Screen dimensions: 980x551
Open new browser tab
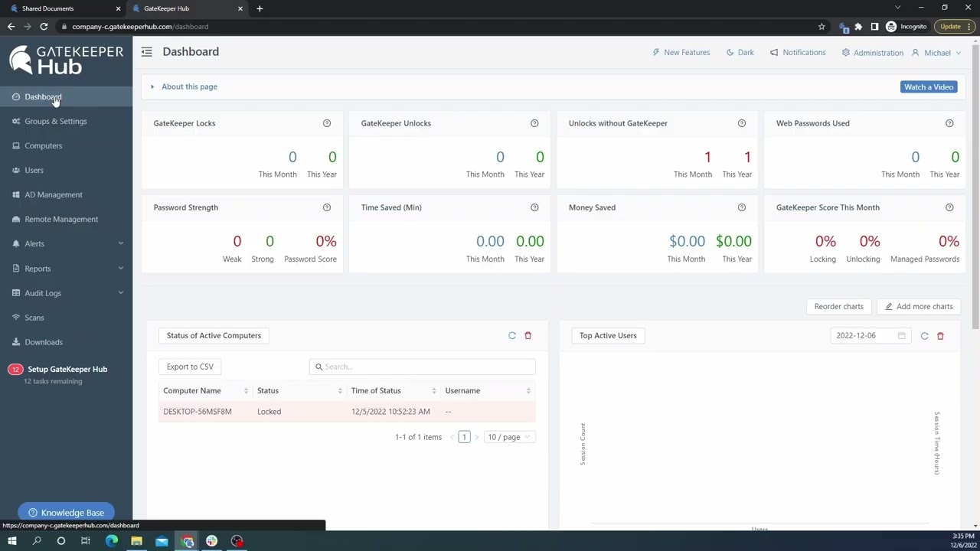point(260,8)
